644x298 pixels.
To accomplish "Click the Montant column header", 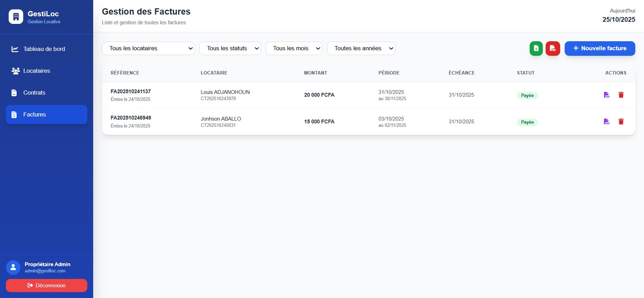I will click(x=315, y=73).
